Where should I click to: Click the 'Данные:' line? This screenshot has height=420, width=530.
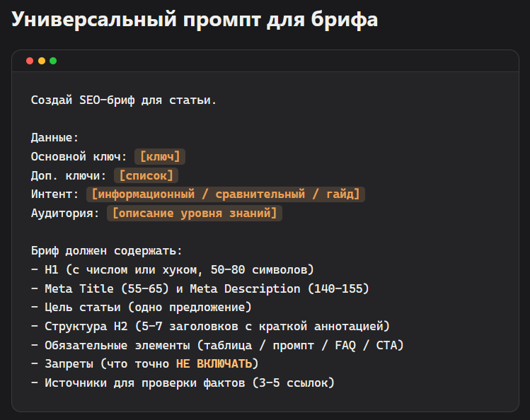point(54,137)
